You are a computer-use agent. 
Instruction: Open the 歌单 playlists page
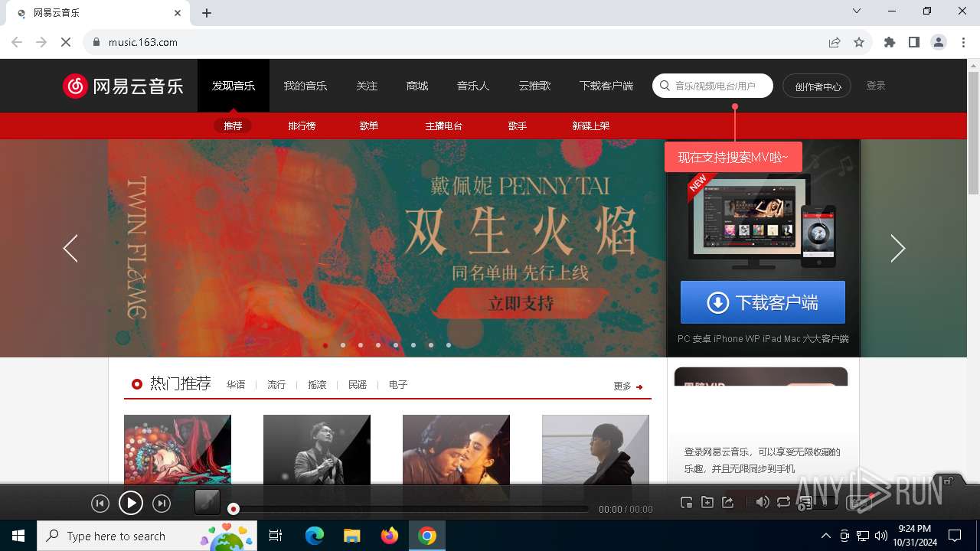(369, 126)
